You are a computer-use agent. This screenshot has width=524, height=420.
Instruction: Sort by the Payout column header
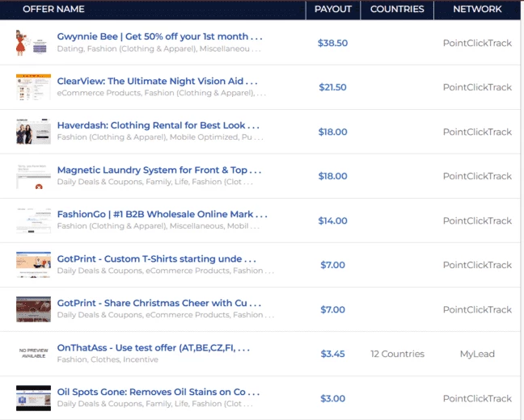coord(333,9)
